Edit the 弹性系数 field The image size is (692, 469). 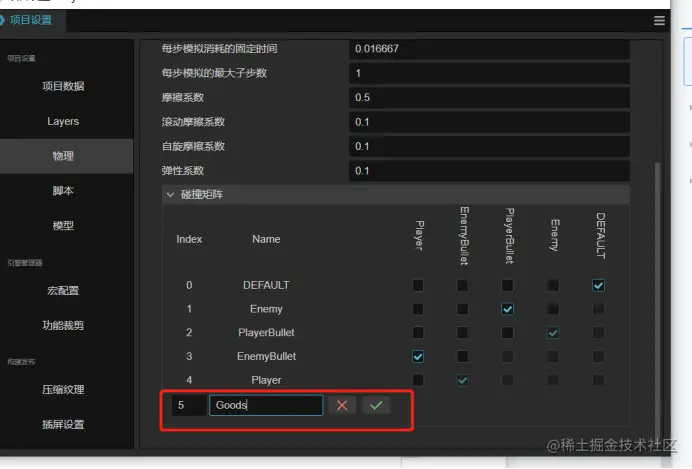(489, 171)
